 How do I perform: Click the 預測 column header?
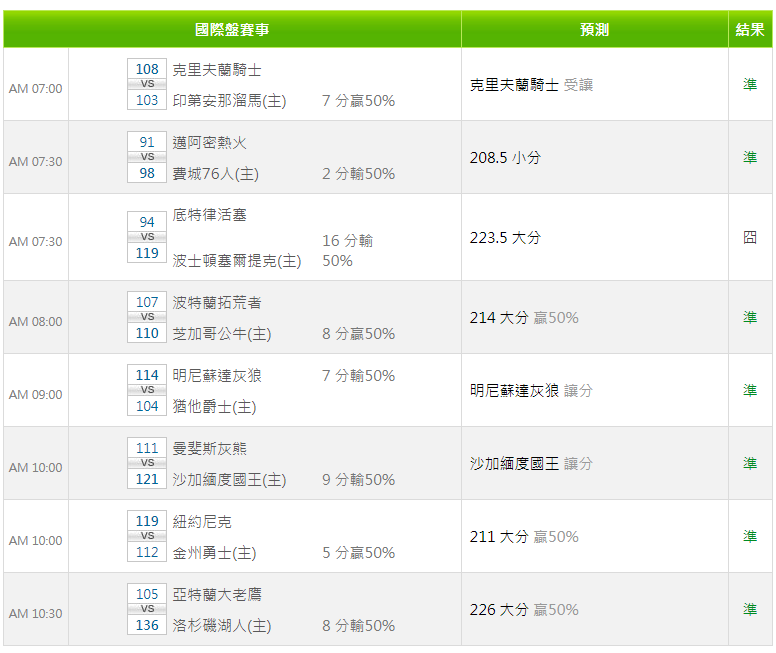(x=594, y=29)
